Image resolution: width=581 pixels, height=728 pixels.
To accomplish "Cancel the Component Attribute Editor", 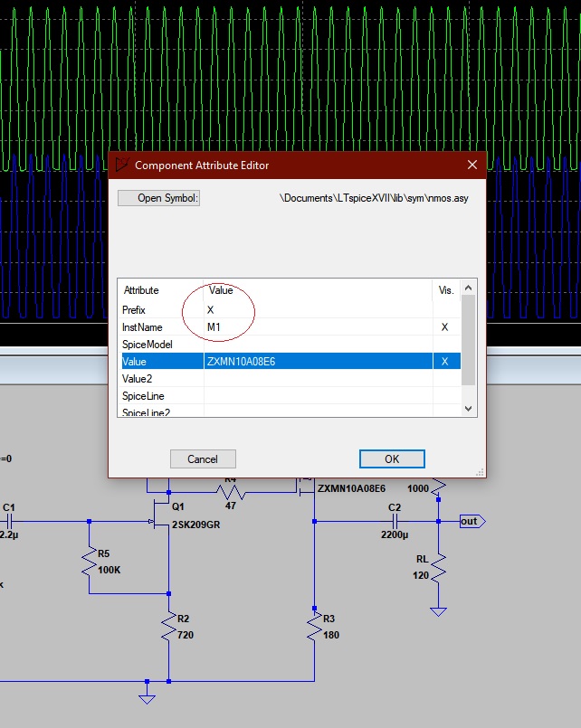I will [203, 459].
